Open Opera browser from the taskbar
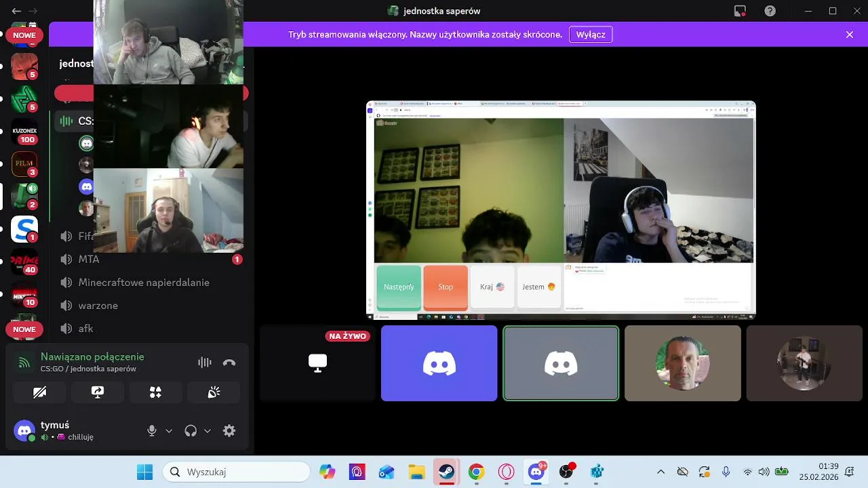Screen dimensions: 868x488 [507, 472]
